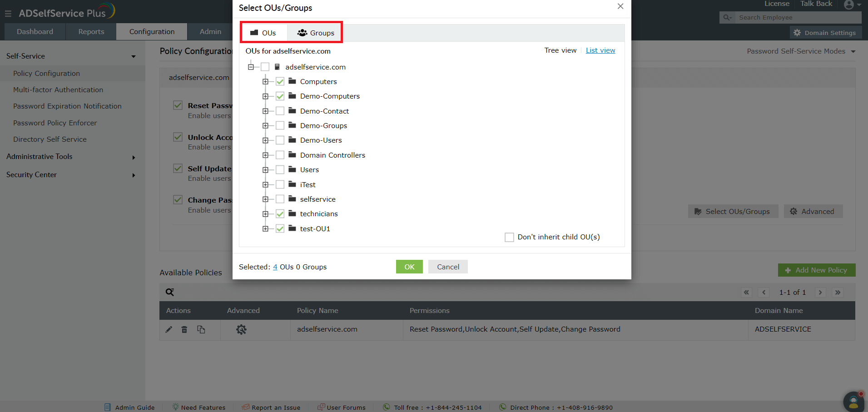Expand the Computers OU node
The image size is (868, 412).
point(265,82)
